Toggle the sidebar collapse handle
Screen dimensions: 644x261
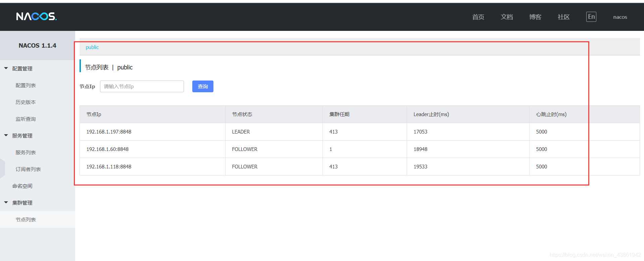click(2, 168)
